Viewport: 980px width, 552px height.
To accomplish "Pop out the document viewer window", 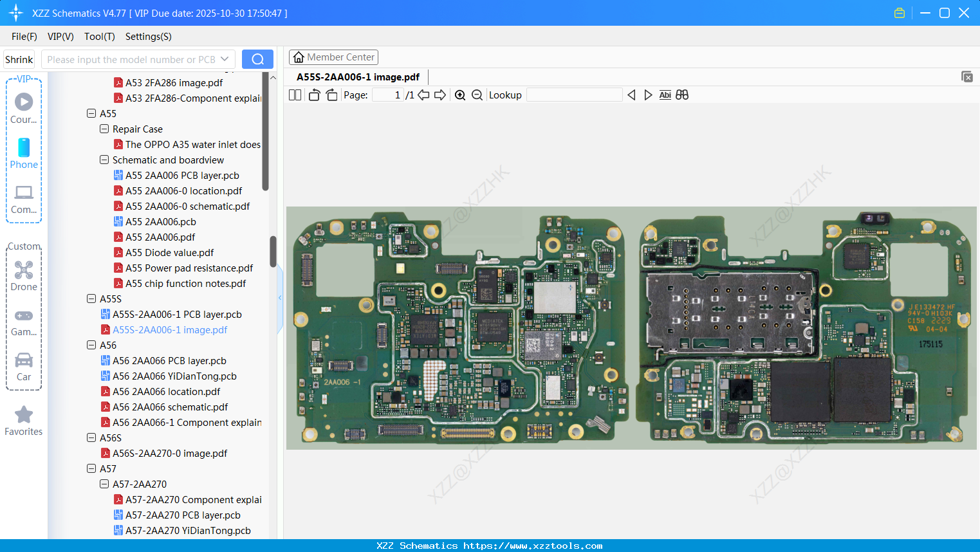I will [966, 77].
